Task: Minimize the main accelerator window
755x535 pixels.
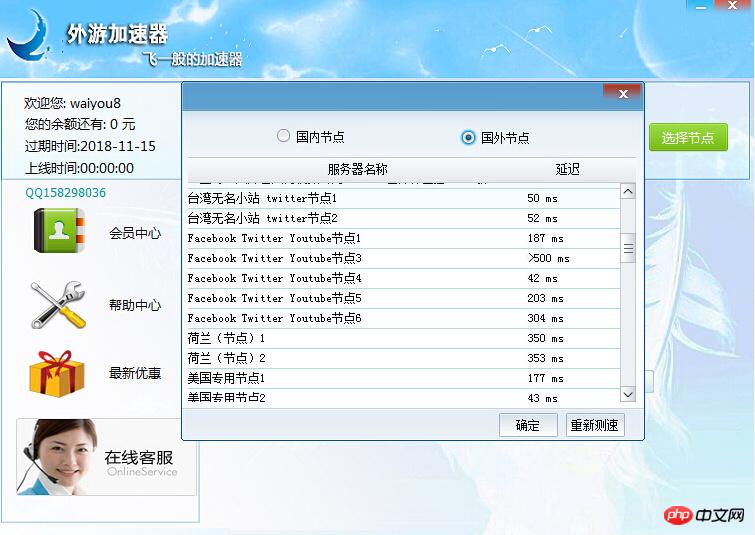Action: [x=701, y=6]
